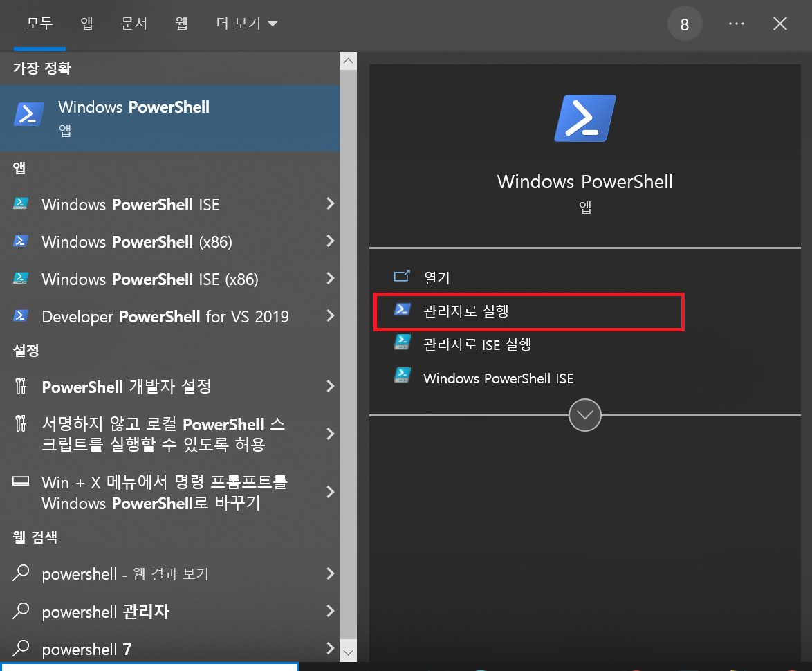Switch to the 웹 tab
Viewport: 812px width, 671px height.
point(181,24)
